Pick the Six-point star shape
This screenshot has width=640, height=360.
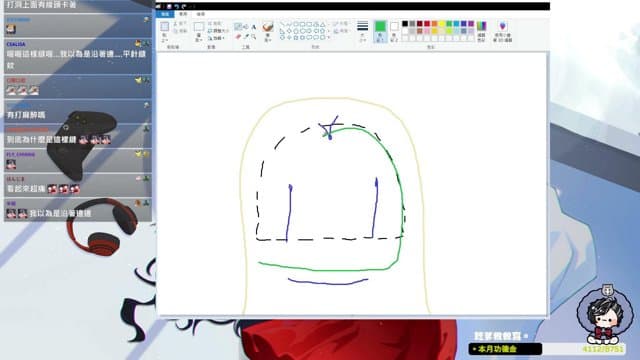(x=302, y=37)
